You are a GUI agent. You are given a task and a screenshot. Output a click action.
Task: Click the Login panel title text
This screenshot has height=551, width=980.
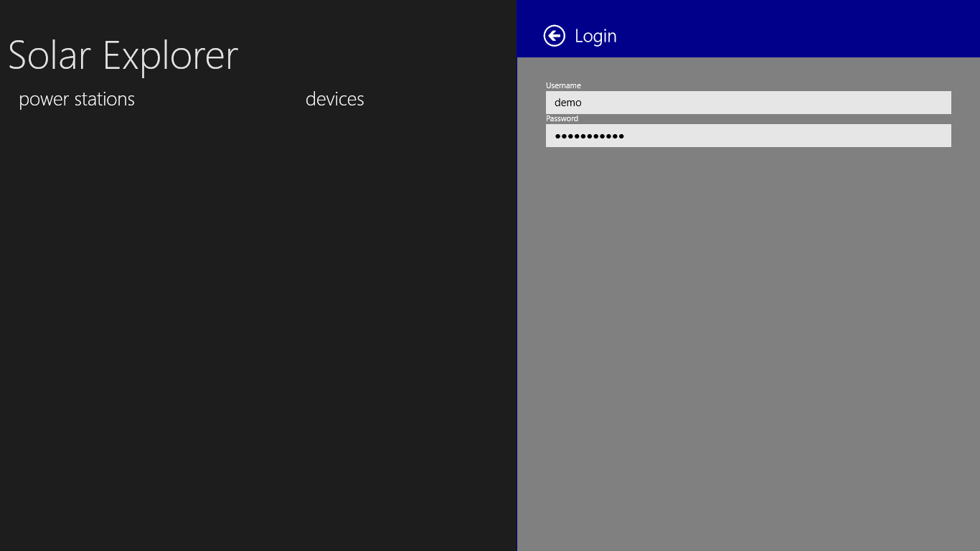[x=595, y=36]
